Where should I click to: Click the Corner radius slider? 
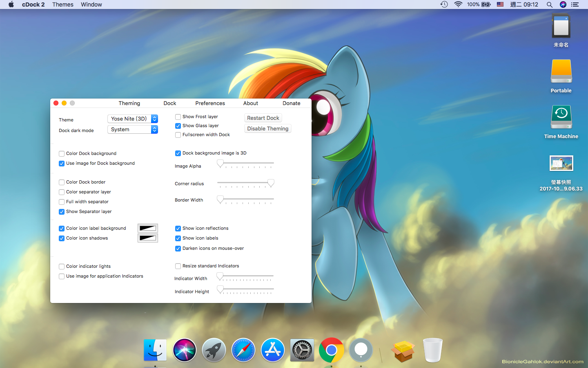pyautogui.click(x=245, y=183)
